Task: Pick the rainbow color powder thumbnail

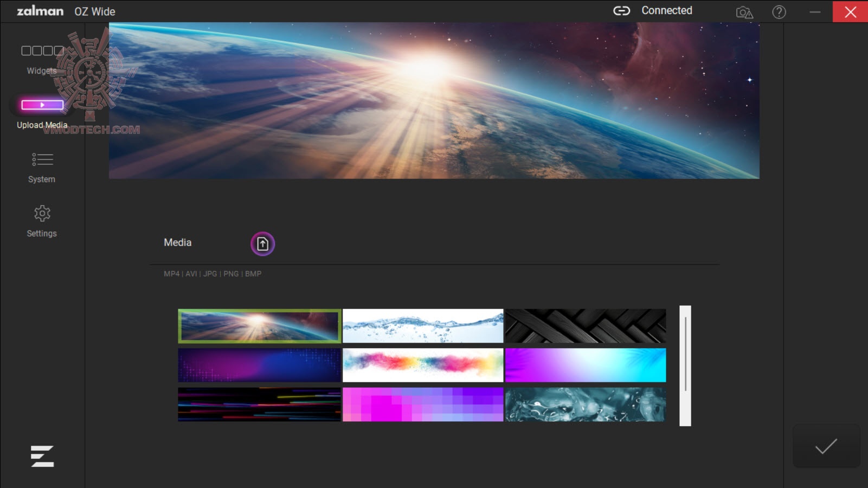Action: pyautogui.click(x=423, y=365)
